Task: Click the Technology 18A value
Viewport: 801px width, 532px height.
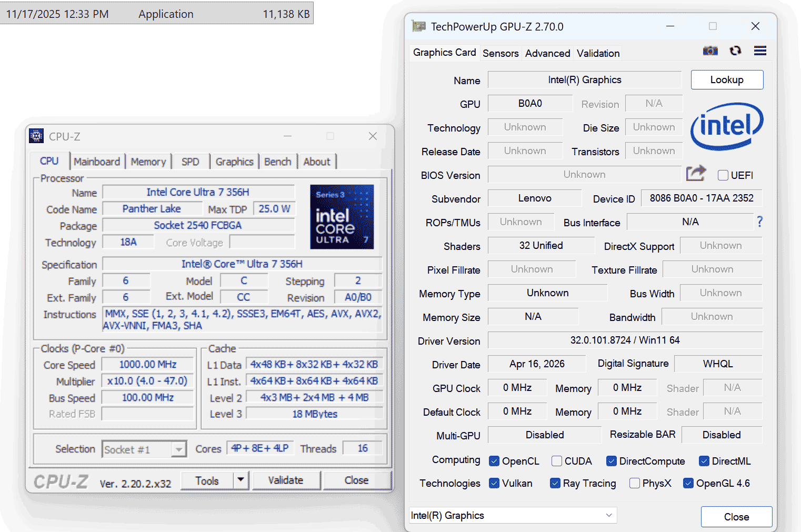Action: [128, 242]
